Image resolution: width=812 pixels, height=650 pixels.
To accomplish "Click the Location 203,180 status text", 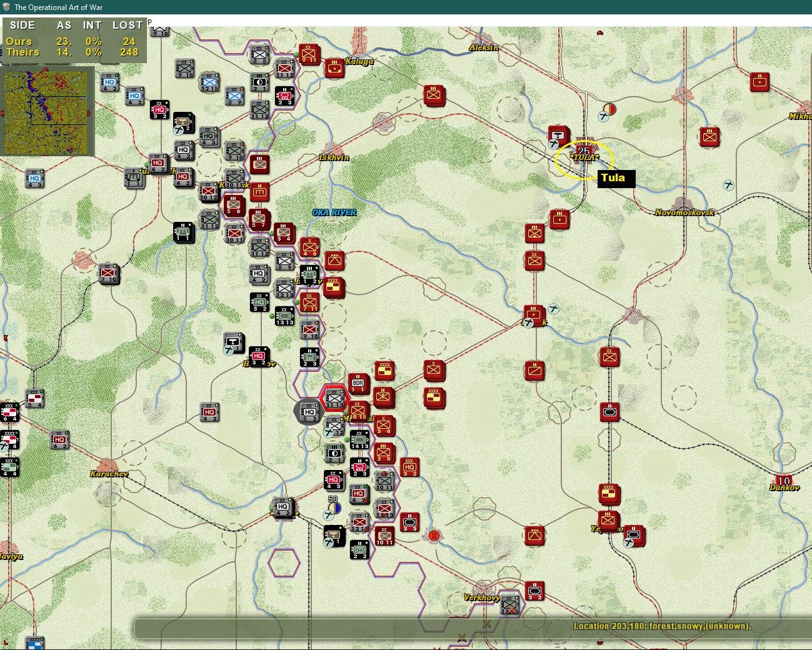I will (x=662, y=626).
